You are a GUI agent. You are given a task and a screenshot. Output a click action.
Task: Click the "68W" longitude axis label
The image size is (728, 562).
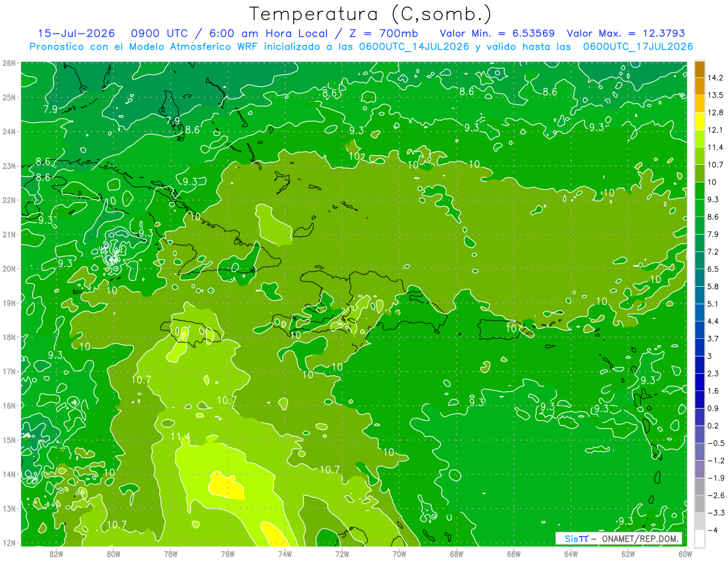point(457,554)
